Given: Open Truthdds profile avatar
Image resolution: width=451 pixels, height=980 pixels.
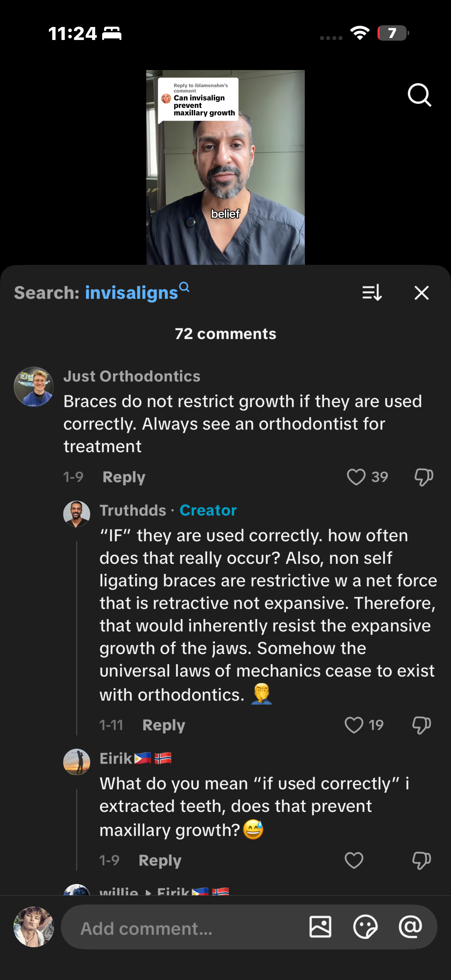Looking at the screenshot, I should 77,514.
